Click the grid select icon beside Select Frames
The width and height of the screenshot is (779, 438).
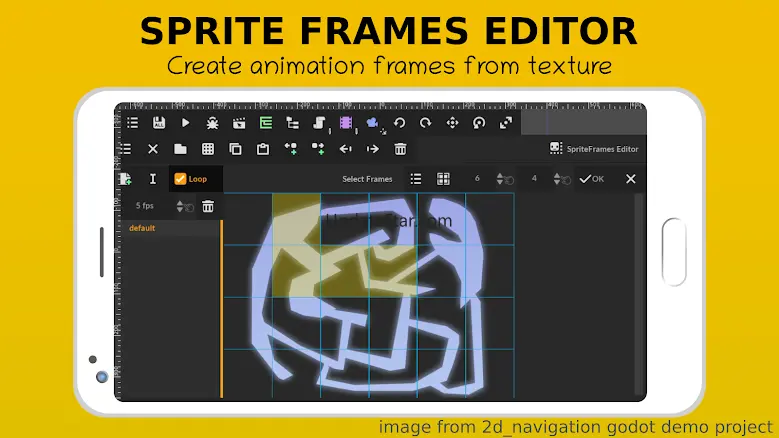coord(443,179)
